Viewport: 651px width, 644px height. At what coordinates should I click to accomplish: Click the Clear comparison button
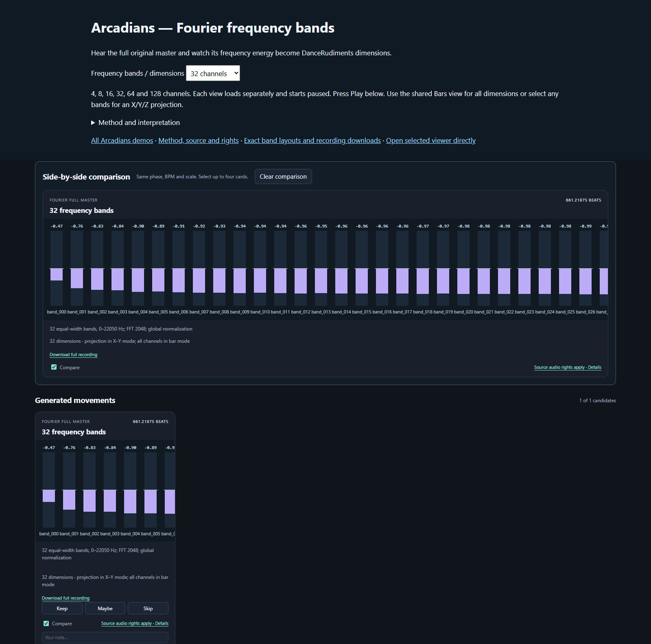click(x=283, y=177)
